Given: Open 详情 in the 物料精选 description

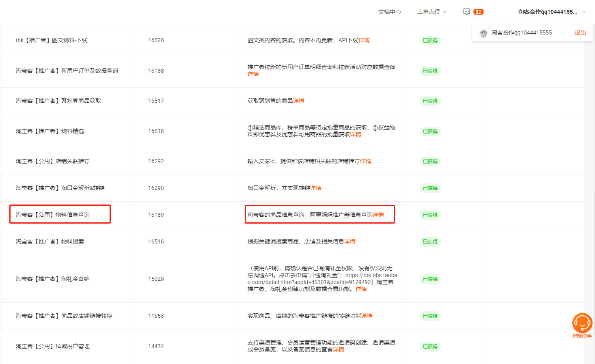Looking at the screenshot, I should [356, 134].
